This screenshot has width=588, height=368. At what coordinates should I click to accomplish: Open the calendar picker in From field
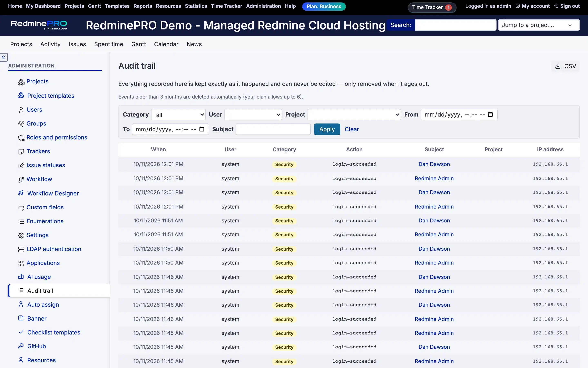point(490,114)
